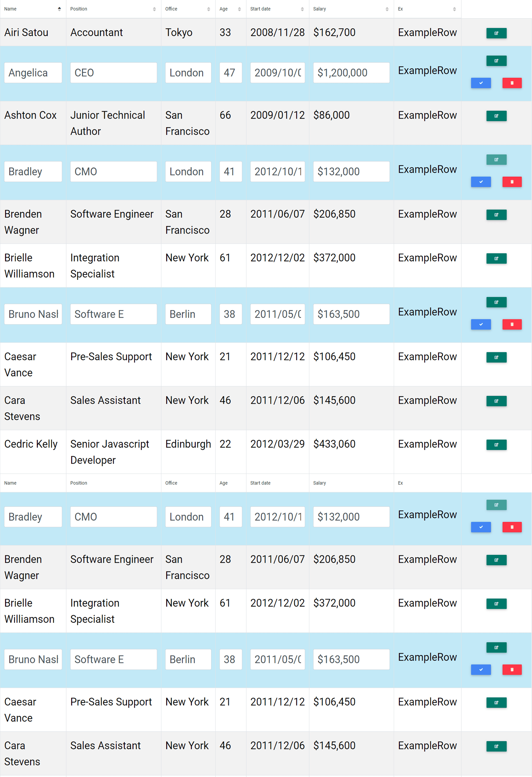The height and width of the screenshot is (777, 532).
Task: Sort by Name using the top header arrows
Action: tap(59, 9)
